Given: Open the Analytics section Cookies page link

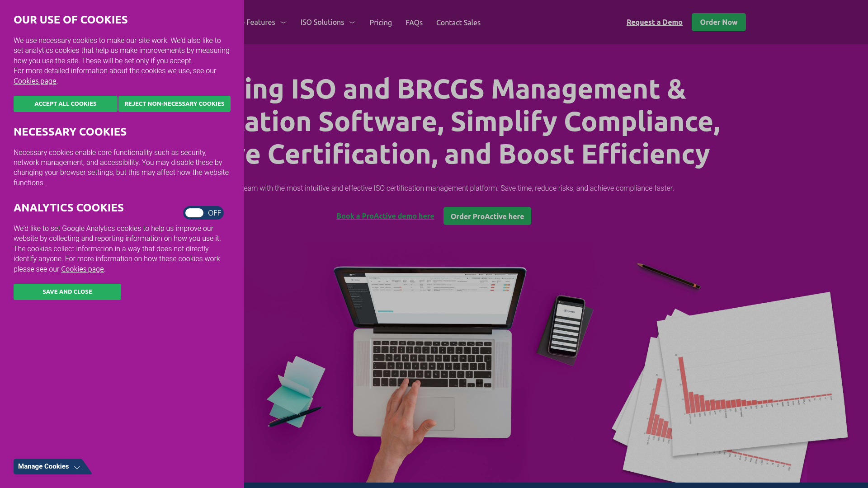Looking at the screenshot, I should 82,269.
